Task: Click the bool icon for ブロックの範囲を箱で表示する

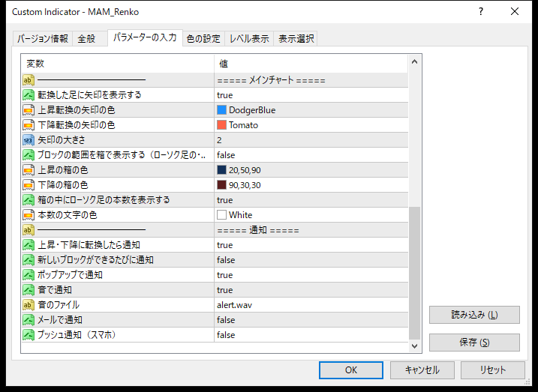Action: (x=29, y=155)
